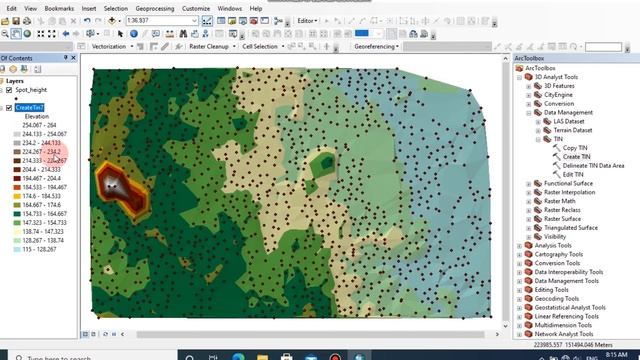The image size is (640, 360).
Task: Click the Fixed Zoom In icon
Action: (x=41, y=34)
